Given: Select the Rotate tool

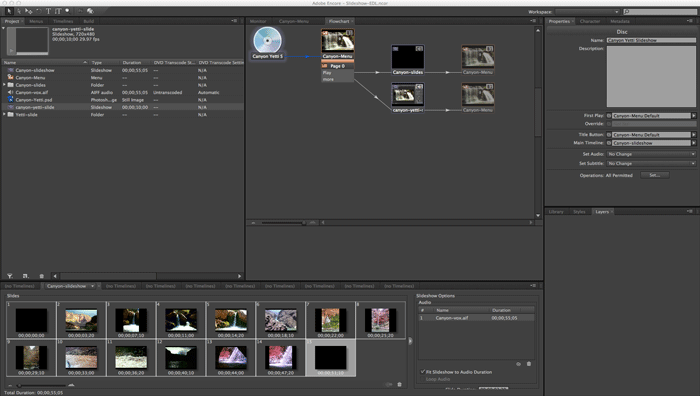Looking at the screenshot, I should (39, 11).
